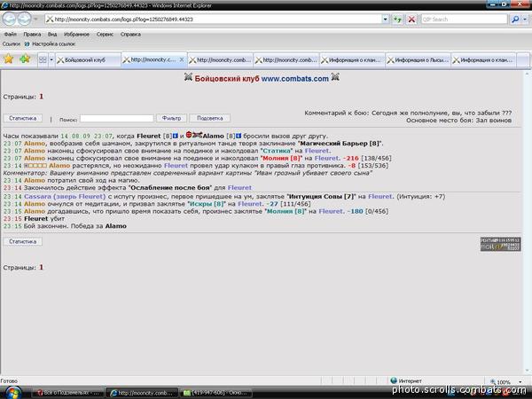Open a new blank tab button
532x399 pixels.
click(523, 60)
